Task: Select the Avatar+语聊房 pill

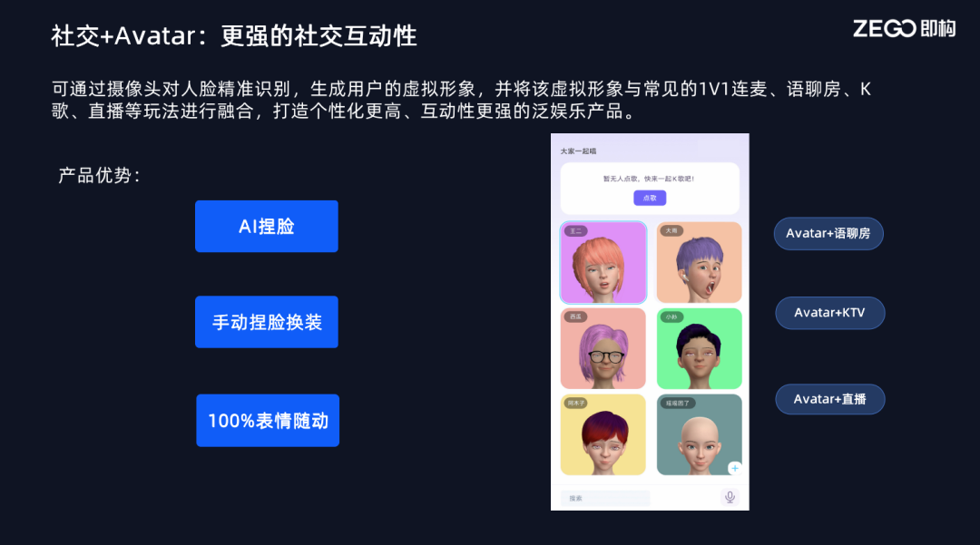Action: [828, 233]
